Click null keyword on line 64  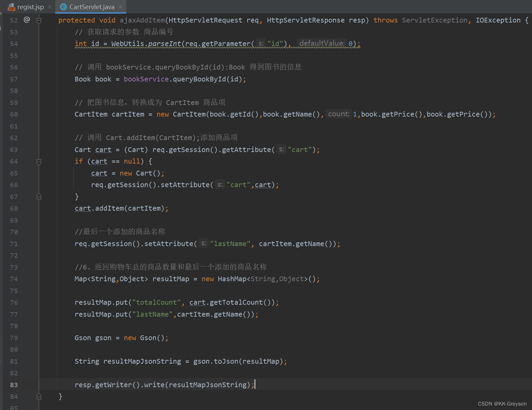(132, 161)
